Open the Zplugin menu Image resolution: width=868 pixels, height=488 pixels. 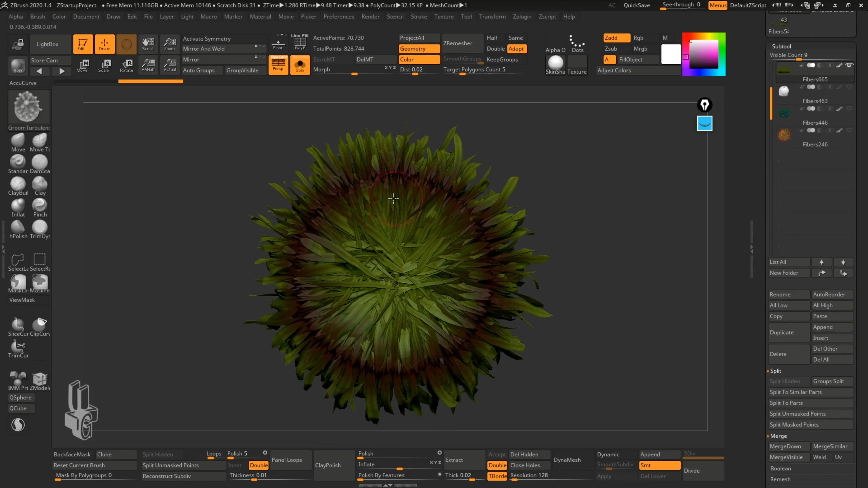pyautogui.click(x=522, y=16)
